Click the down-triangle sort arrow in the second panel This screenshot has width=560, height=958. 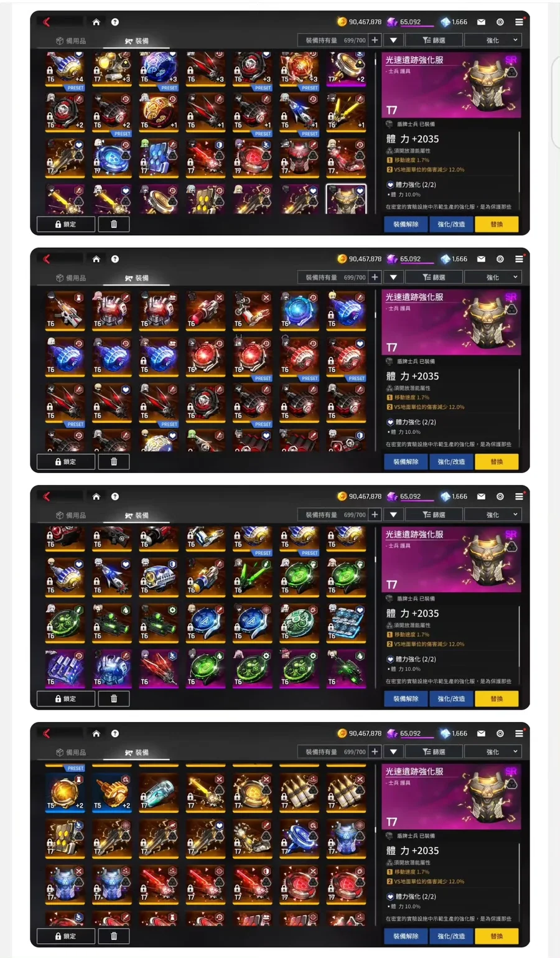pos(393,277)
